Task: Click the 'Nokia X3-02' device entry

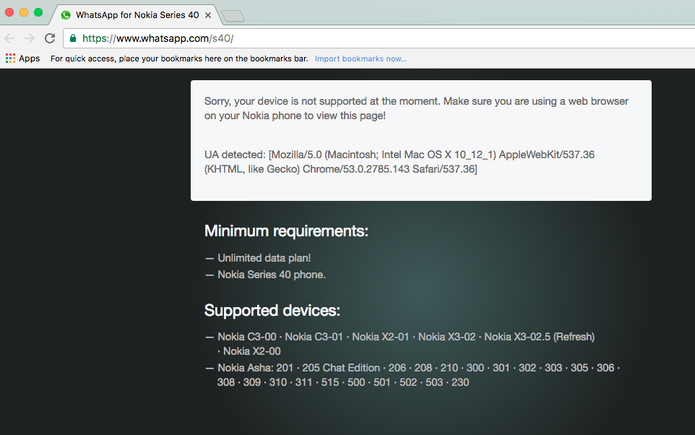Action: (447, 337)
